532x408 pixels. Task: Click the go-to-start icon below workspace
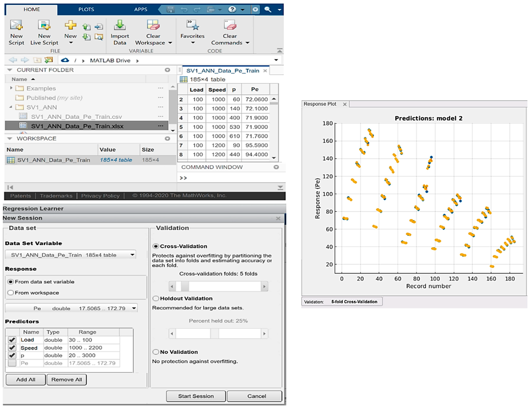click(10, 187)
